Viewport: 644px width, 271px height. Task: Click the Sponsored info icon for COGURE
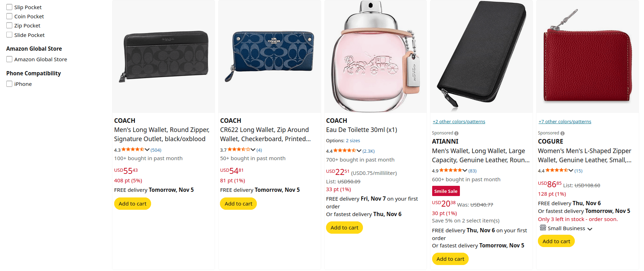[562, 133]
